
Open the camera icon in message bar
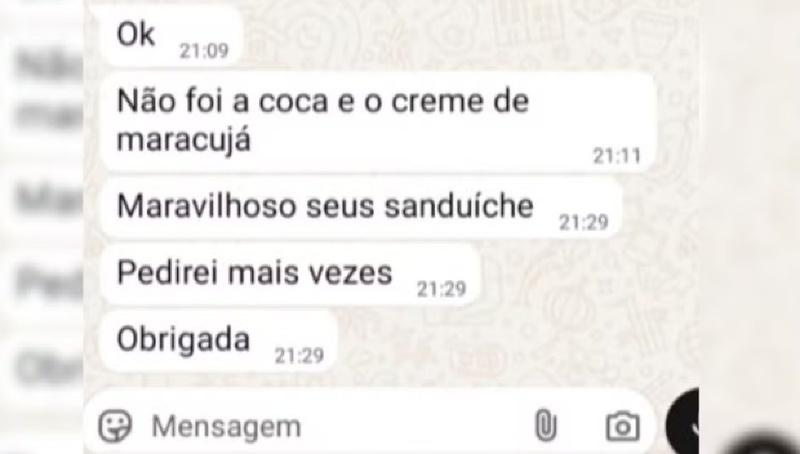[x=622, y=426]
